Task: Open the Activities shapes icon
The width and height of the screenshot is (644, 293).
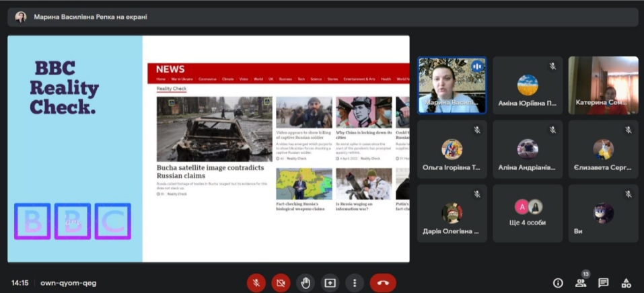Action: click(626, 283)
